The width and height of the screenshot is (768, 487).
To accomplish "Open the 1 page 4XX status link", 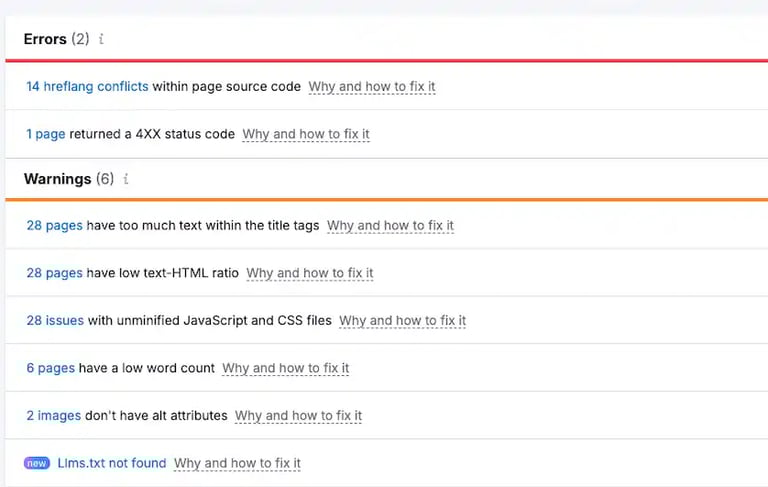I will (46, 134).
